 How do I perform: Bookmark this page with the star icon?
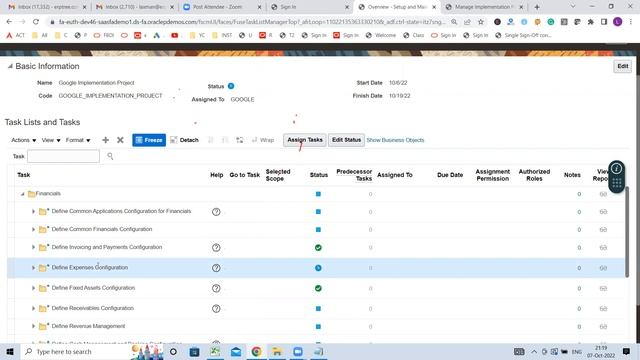481,22
